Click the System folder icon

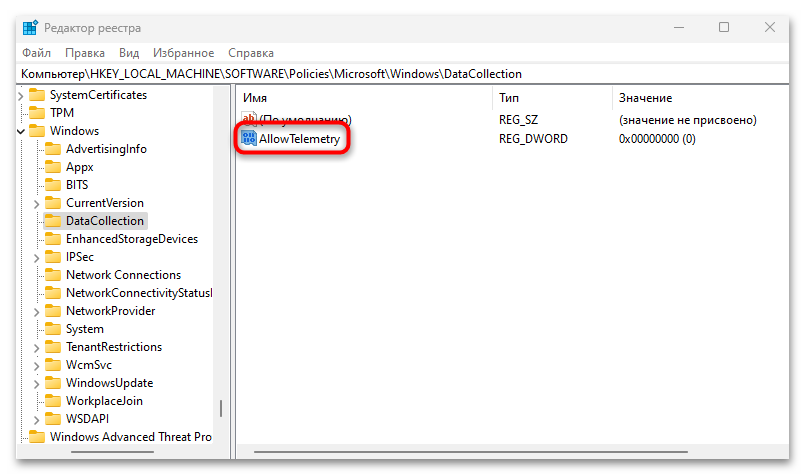(53, 329)
